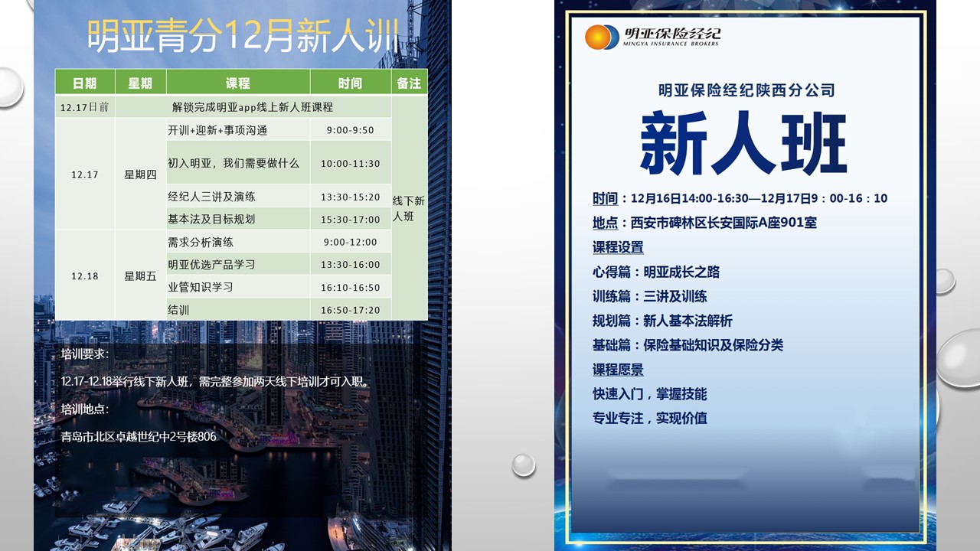Image resolution: width=980 pixels, height=551 pixels.
Task: Select the 12.17 date cell
Action: (x=85, y=174)
